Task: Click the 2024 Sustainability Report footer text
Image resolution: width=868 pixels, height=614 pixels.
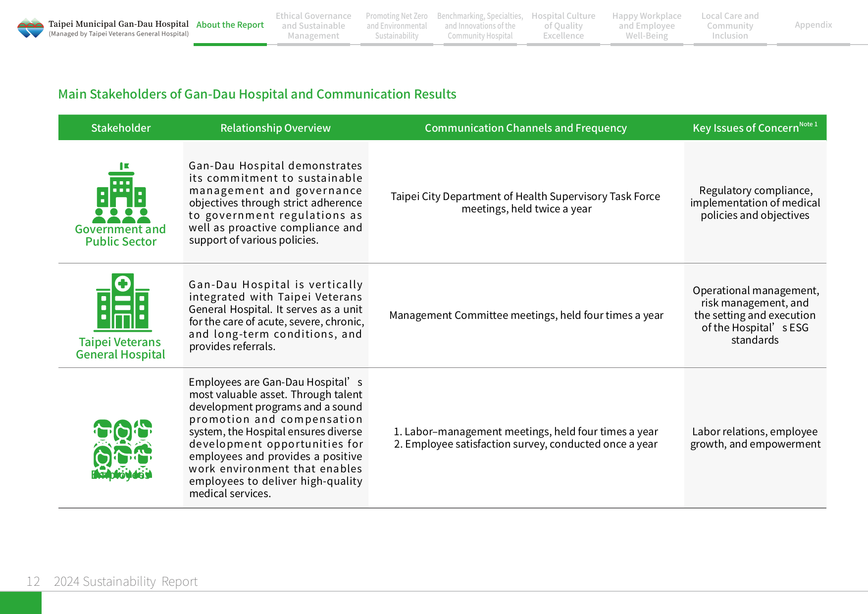Action: coord(126,581)
